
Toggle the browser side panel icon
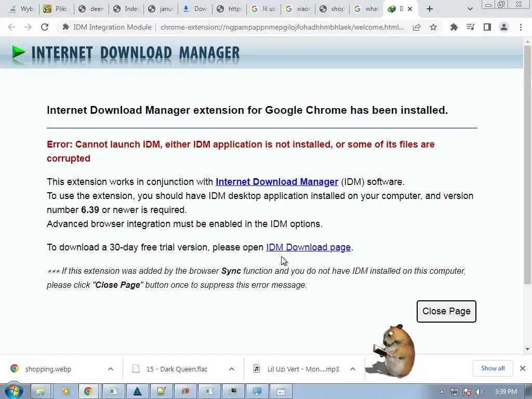[487, 27]
